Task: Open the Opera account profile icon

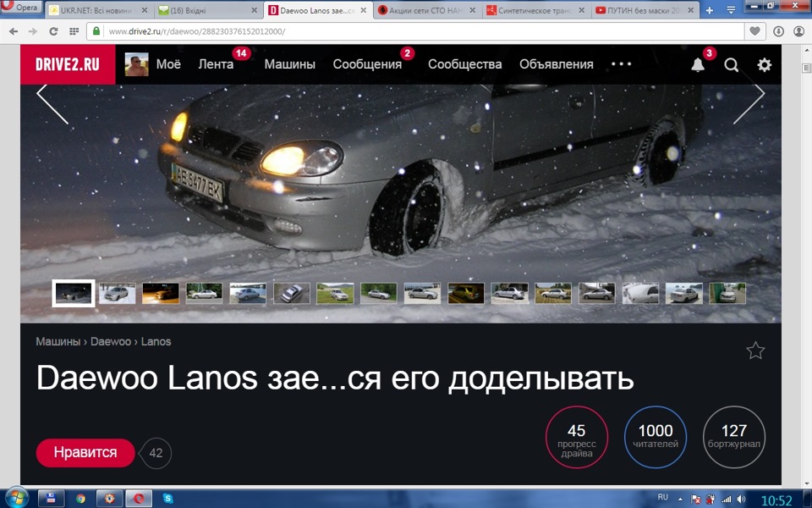Action: [x=798, y=31]
